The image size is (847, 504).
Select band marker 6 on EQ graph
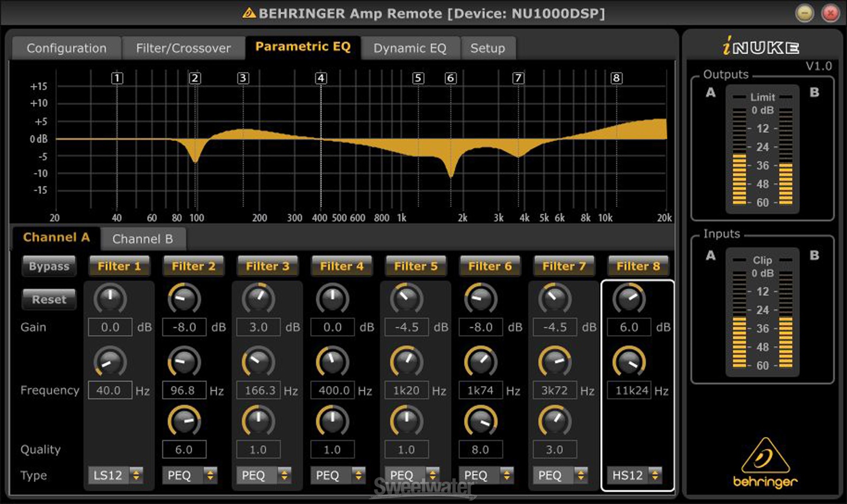(x=450, y=78)
